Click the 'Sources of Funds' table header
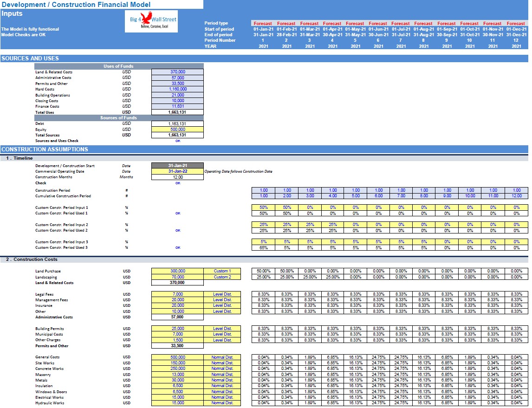 click(x=119, y=118)
